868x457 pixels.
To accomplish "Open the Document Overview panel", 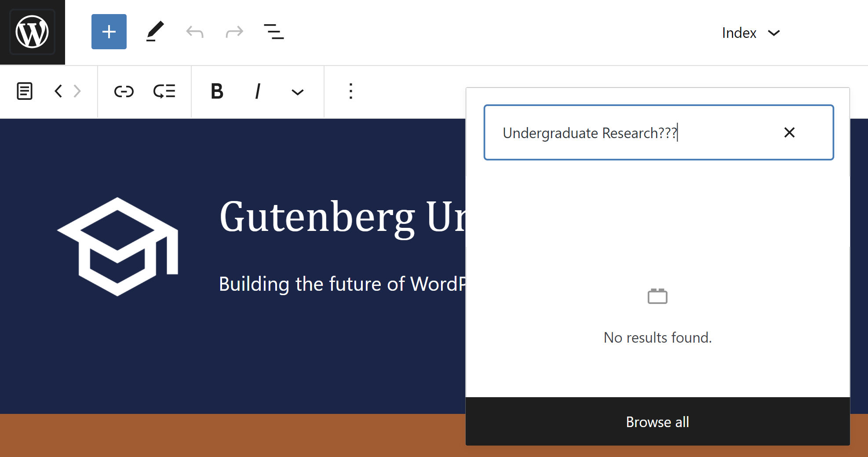I will pos(273,31).
